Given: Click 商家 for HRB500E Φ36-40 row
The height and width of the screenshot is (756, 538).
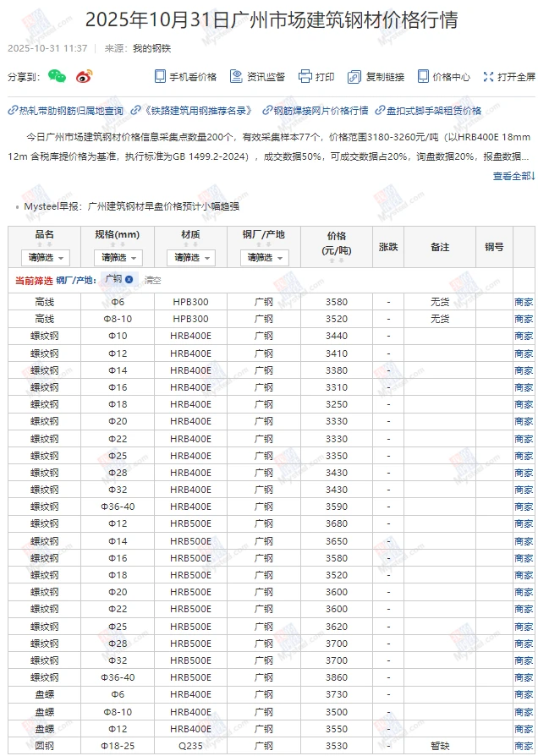Looking at the screenshot, I should click(524, 678).
